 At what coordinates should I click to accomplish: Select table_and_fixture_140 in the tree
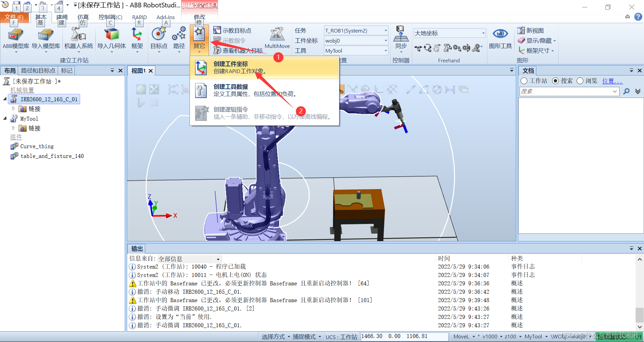52,156
